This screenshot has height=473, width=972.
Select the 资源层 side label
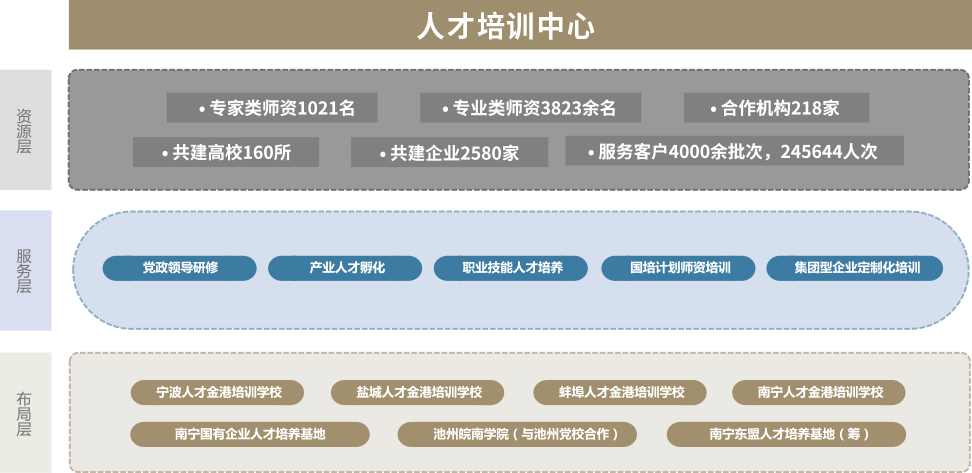[25, 130]
